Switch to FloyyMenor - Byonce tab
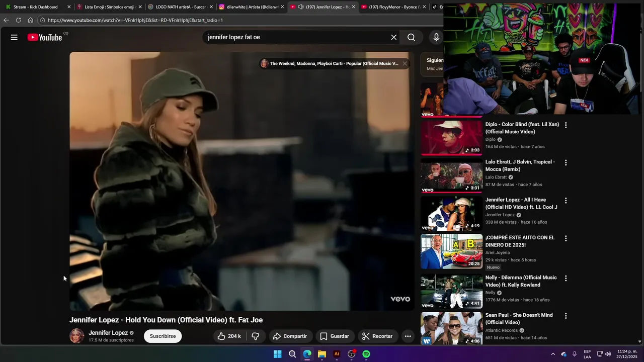Viewport: 644px width, 362px height. (x=393, y=7)
